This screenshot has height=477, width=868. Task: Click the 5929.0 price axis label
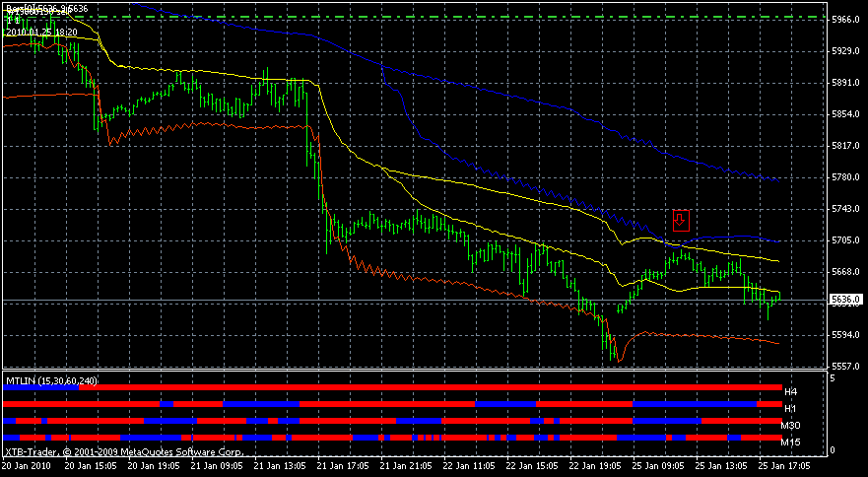845,51
